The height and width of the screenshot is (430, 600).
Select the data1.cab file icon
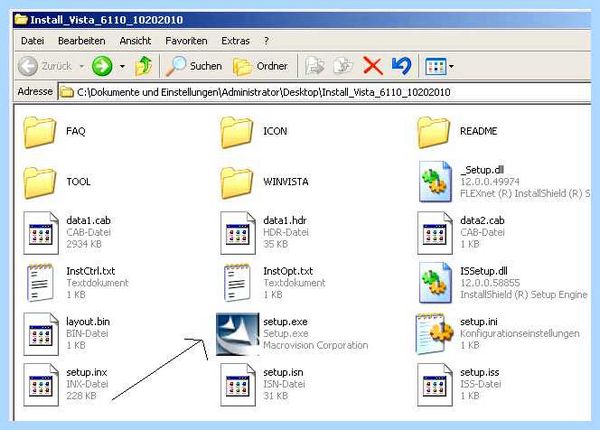[41, 233]
